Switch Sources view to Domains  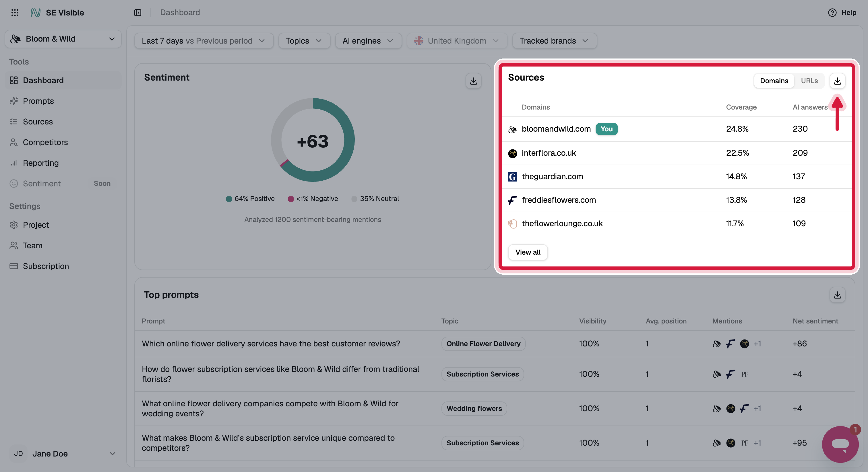click(774, 81)
